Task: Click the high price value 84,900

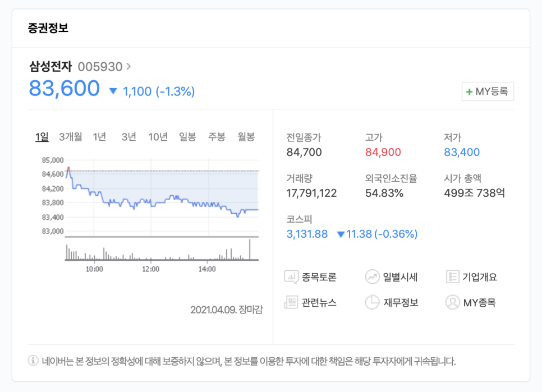Action: (383, 153)
